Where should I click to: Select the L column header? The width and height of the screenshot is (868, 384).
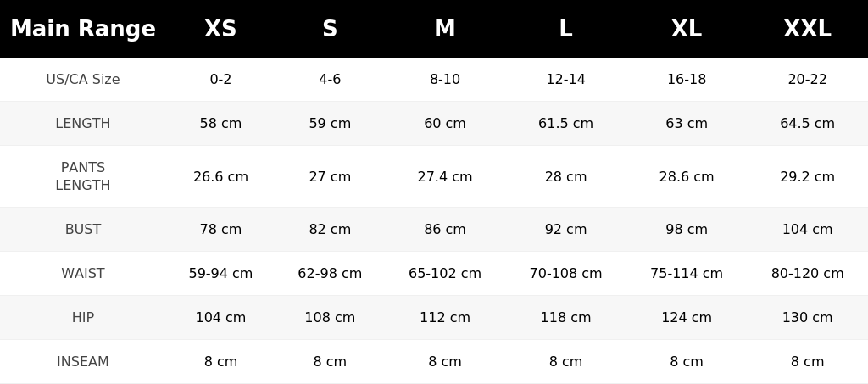(x=565, y=29)
